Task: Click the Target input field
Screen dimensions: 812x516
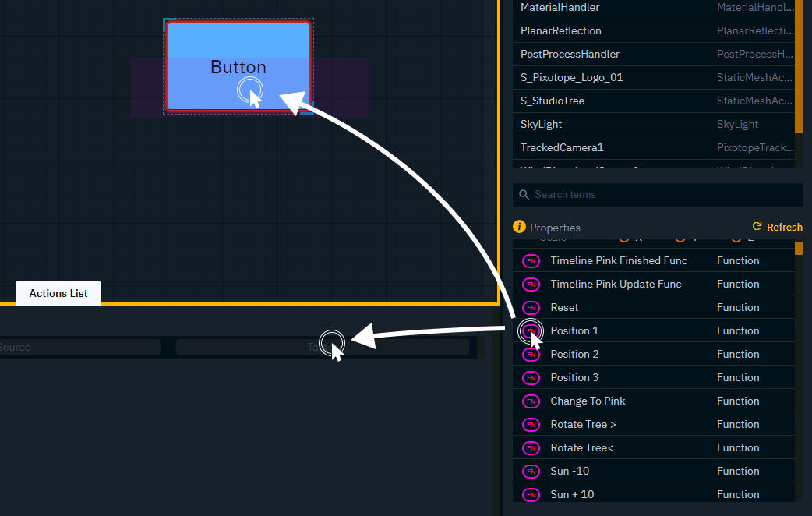Action: coord(322,347)
